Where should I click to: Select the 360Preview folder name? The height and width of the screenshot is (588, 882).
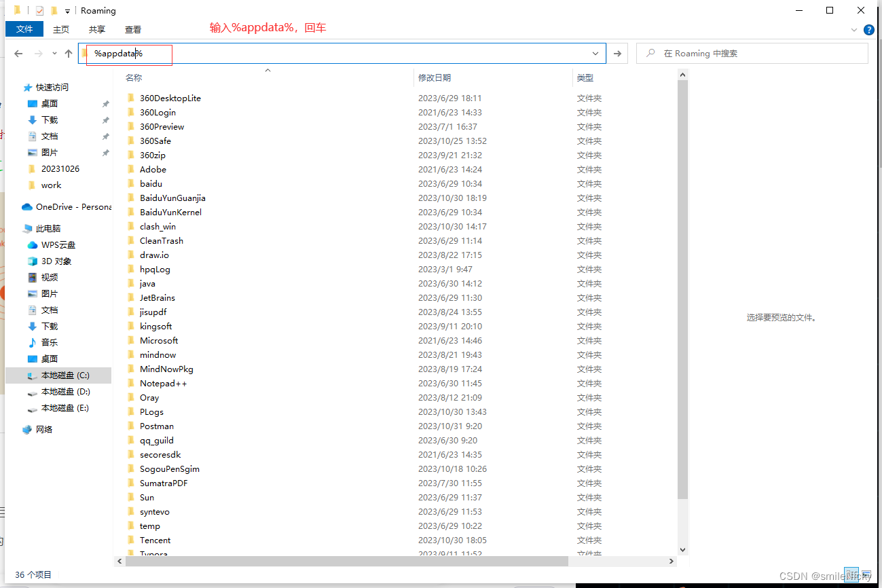tap(162, 127)
